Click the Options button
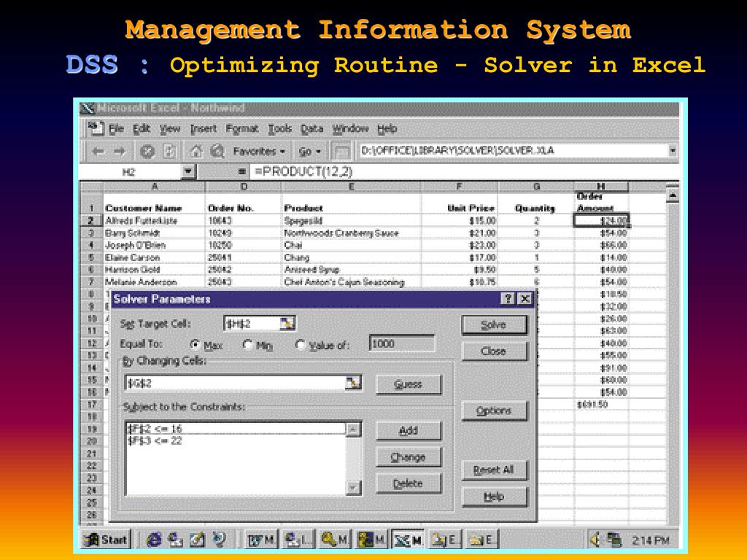Viewport: 747px width, 560px height. 494,411
